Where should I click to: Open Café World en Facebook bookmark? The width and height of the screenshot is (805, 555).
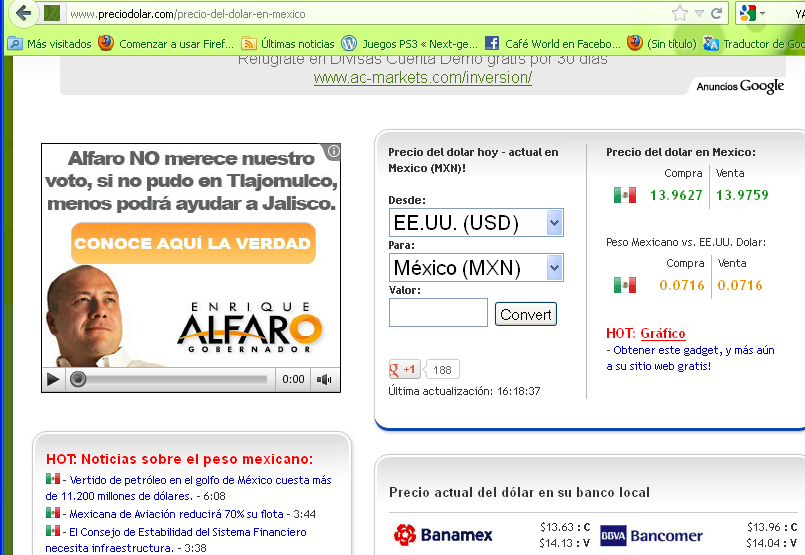552,44
